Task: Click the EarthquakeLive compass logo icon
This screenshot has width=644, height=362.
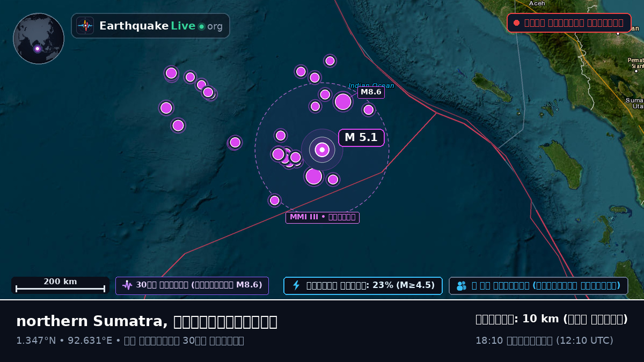Action: click(x=85, y=26)
